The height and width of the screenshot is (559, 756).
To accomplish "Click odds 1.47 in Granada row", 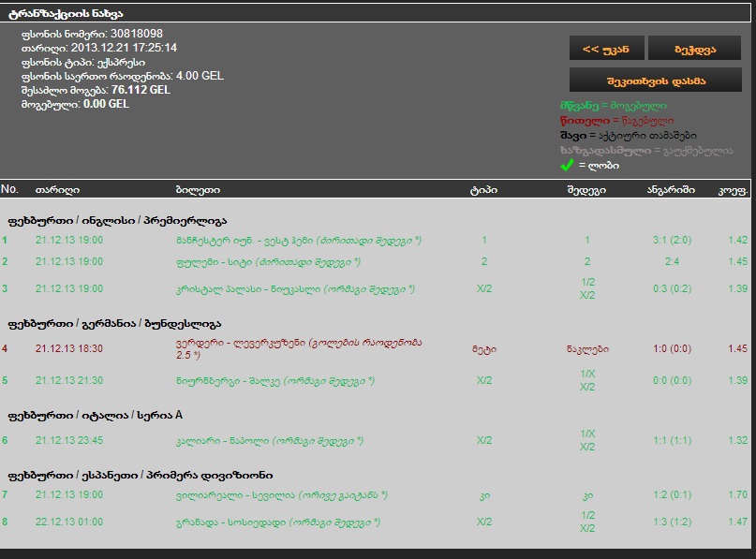I will [737, 522].
